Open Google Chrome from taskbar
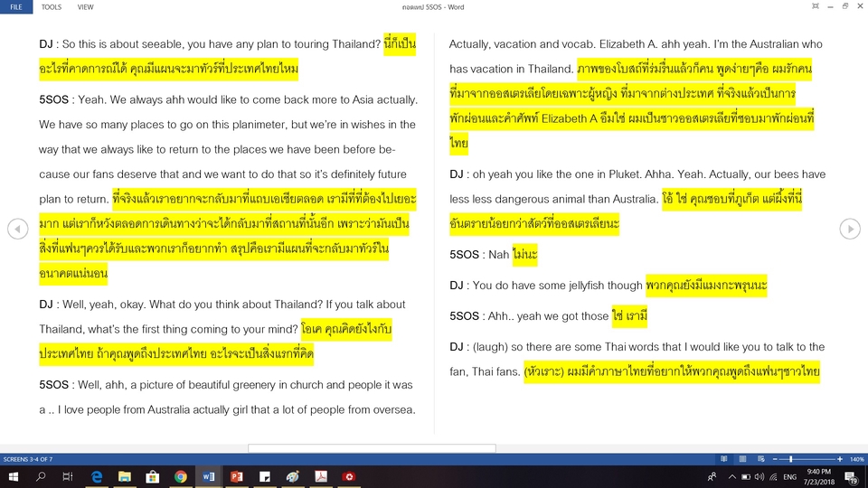 [x=181, y=476]
